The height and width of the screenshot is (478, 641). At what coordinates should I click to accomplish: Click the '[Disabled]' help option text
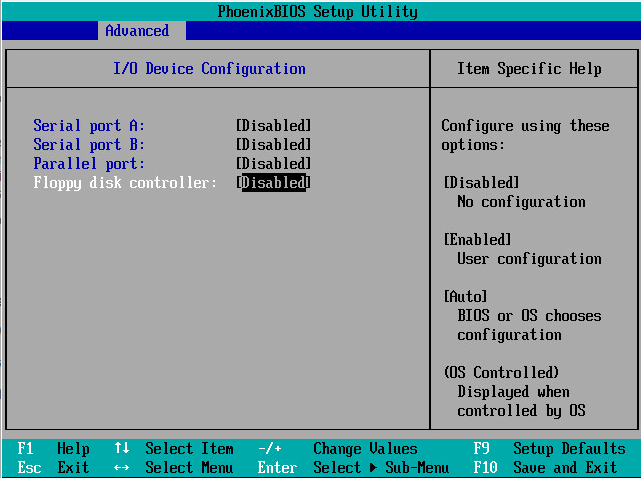(x=482, y=182)
